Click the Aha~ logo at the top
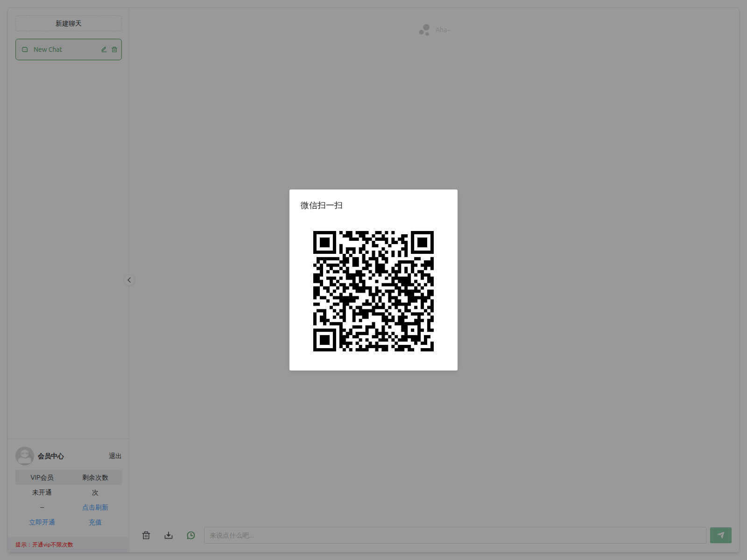The height and width of the screenshot is (560, 747). click(434, 30)
